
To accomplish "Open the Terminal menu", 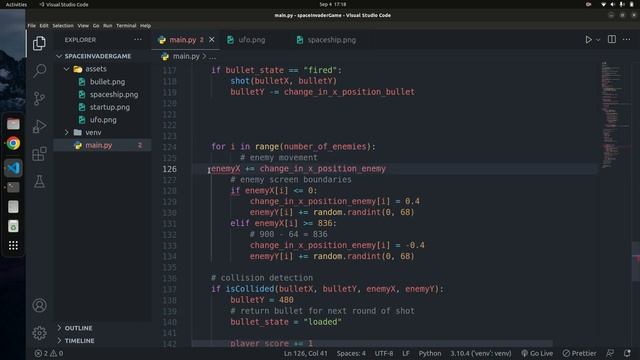I will pos(126,25).
